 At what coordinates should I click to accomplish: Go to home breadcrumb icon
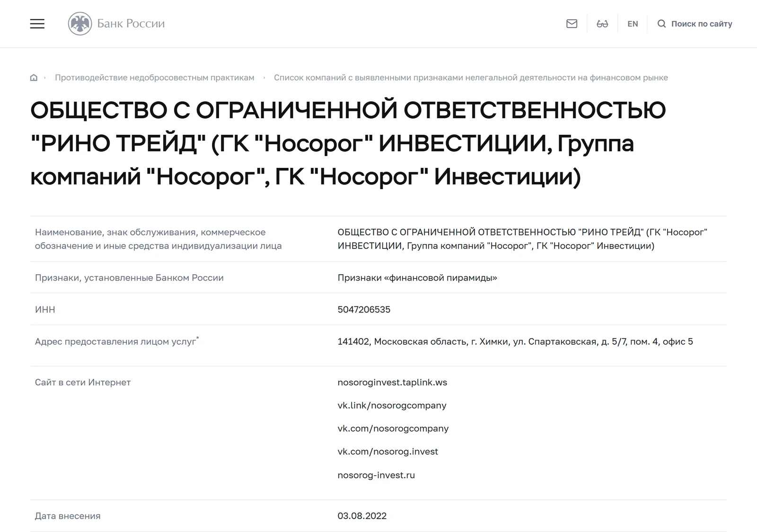point(34,78)
